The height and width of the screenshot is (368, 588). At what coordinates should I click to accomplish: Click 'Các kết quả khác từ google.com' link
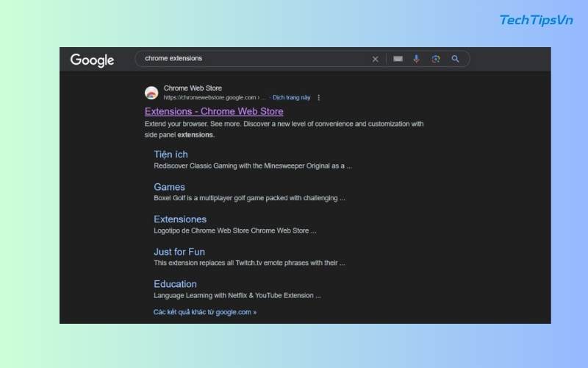point(205,312)
